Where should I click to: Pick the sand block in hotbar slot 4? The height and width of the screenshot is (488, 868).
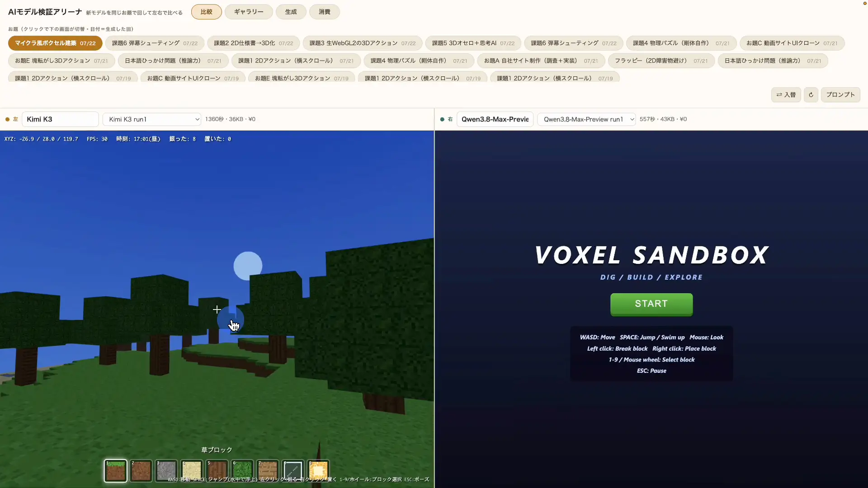point(191,471)
